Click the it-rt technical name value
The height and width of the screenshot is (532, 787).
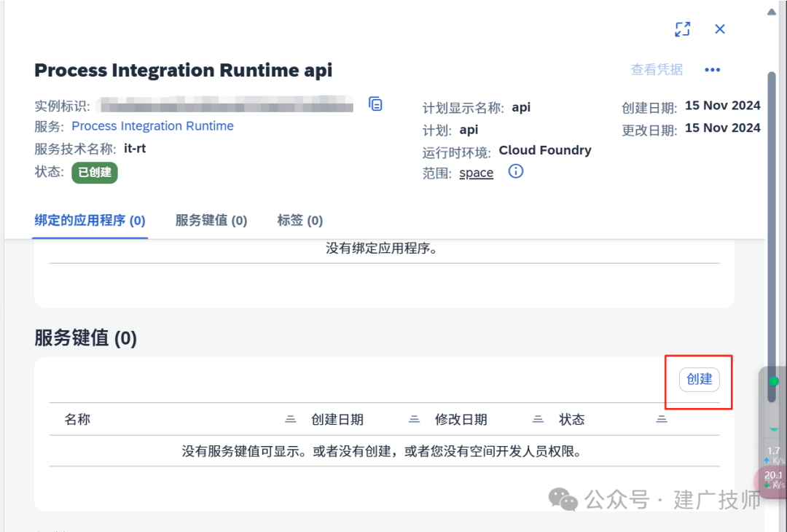click(135, 149)
